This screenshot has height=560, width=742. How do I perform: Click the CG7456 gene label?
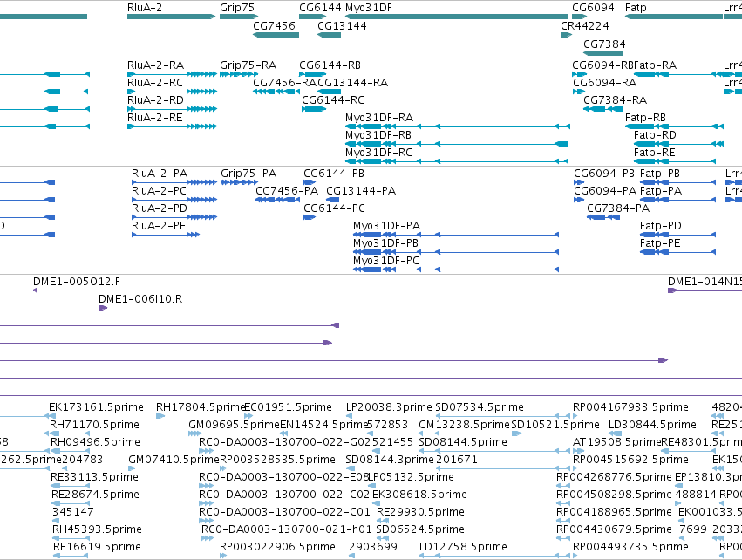(x=274, y=25)
